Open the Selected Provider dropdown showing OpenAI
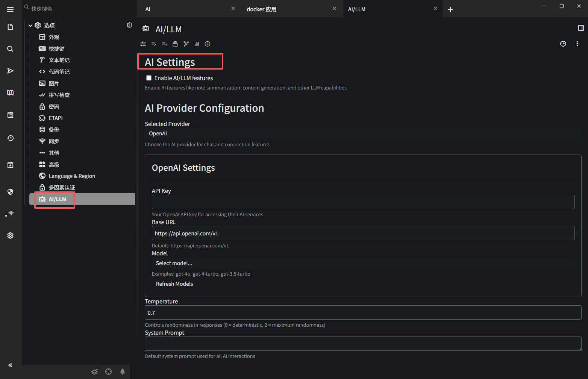Screen dimensions: 588x379 (362, 133)
